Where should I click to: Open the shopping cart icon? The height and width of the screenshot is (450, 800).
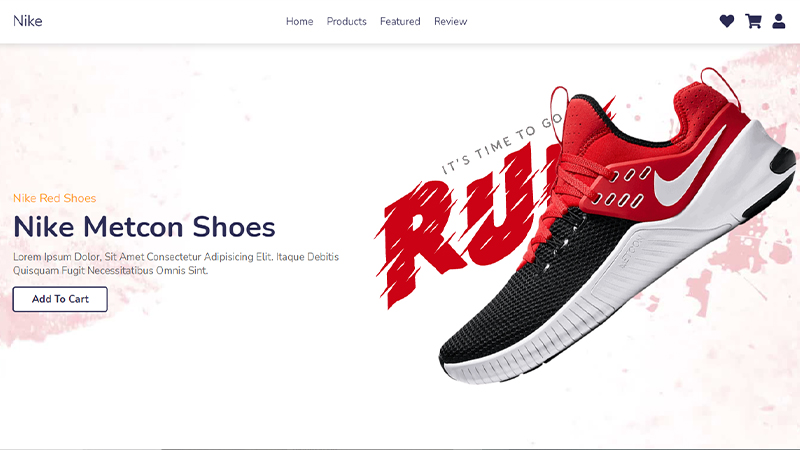pos(753,21)
